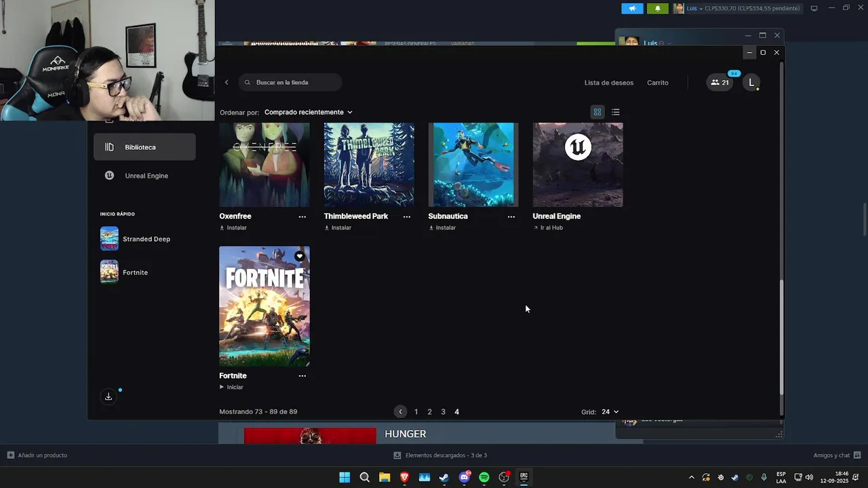Screen dimensions: 868x488
Task: Go to page 2
Action: (x=429, y=411)
